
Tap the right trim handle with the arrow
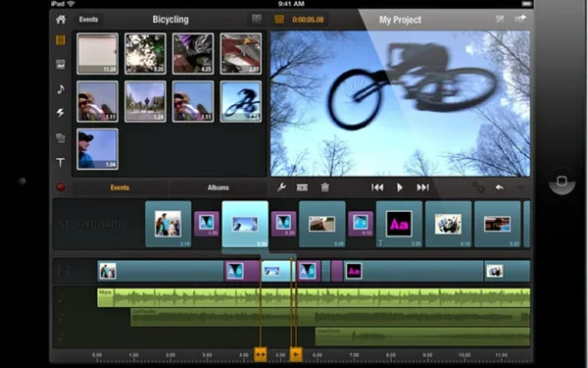point(296,354)
